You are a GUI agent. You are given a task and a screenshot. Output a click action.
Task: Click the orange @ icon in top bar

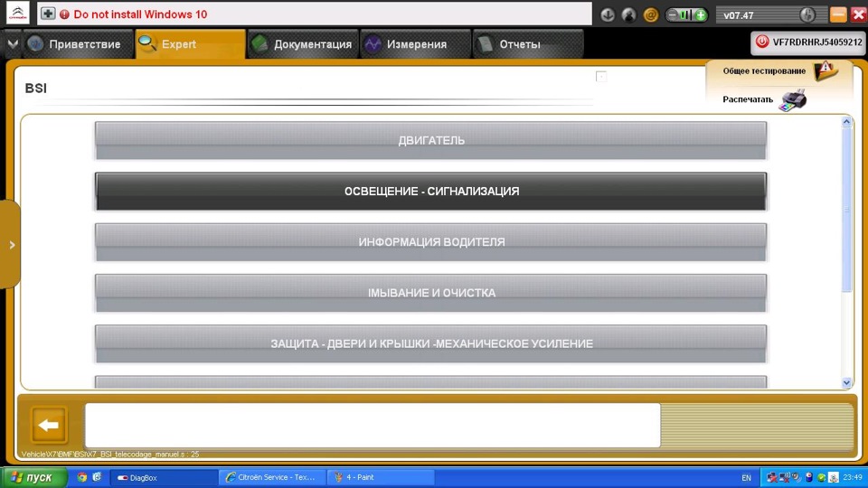pyautogui.click(x=650, y=15)
